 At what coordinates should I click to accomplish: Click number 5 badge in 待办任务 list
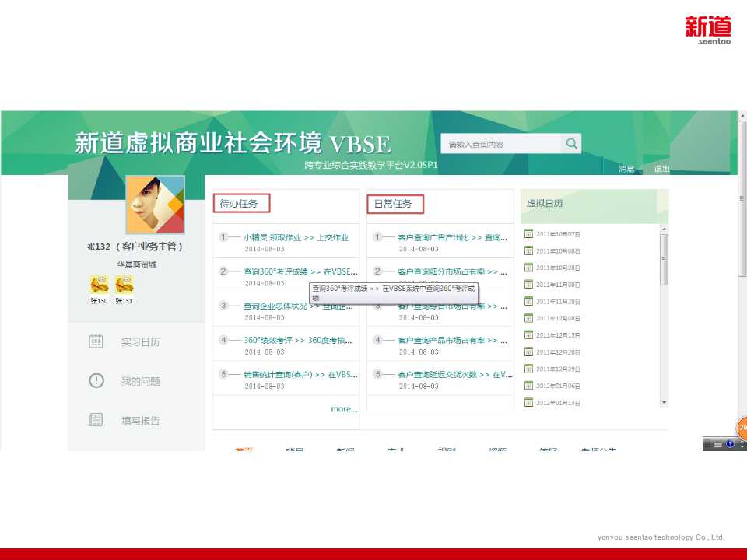coord(223,374)
